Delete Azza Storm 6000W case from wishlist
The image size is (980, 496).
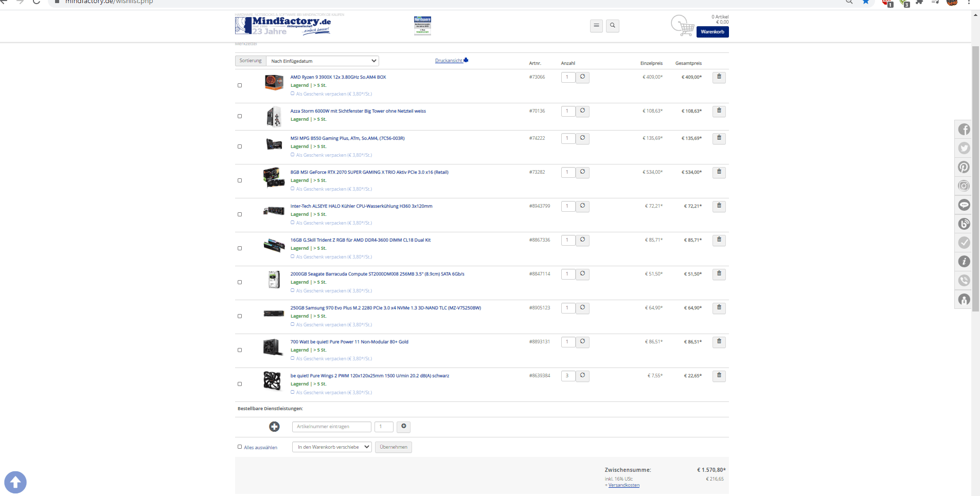719,111
